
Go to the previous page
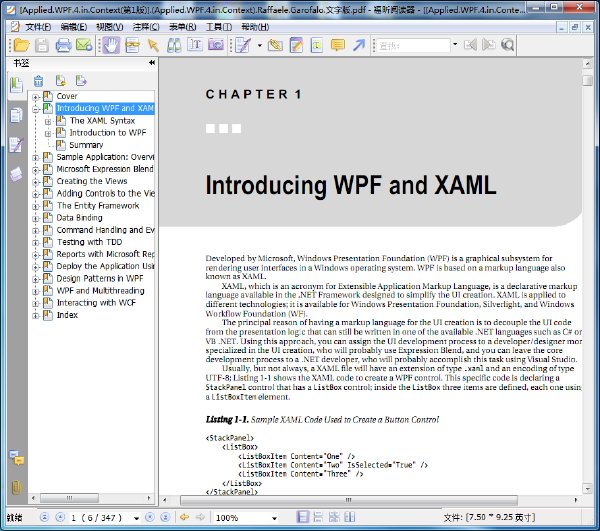click(60, 517)
